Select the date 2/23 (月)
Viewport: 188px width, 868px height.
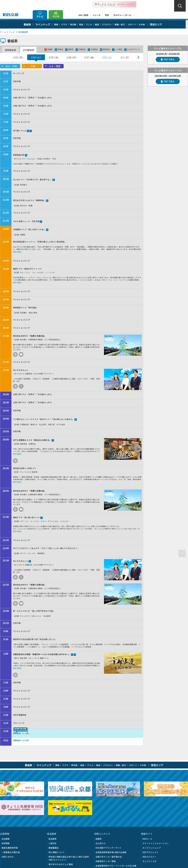click(x=18, y=58)
